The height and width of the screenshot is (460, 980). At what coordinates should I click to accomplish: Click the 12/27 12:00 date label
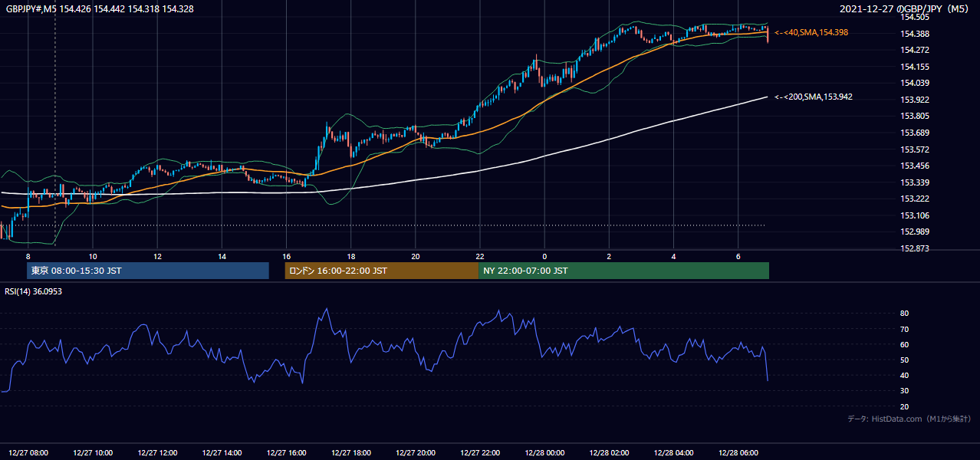(157, 452)
